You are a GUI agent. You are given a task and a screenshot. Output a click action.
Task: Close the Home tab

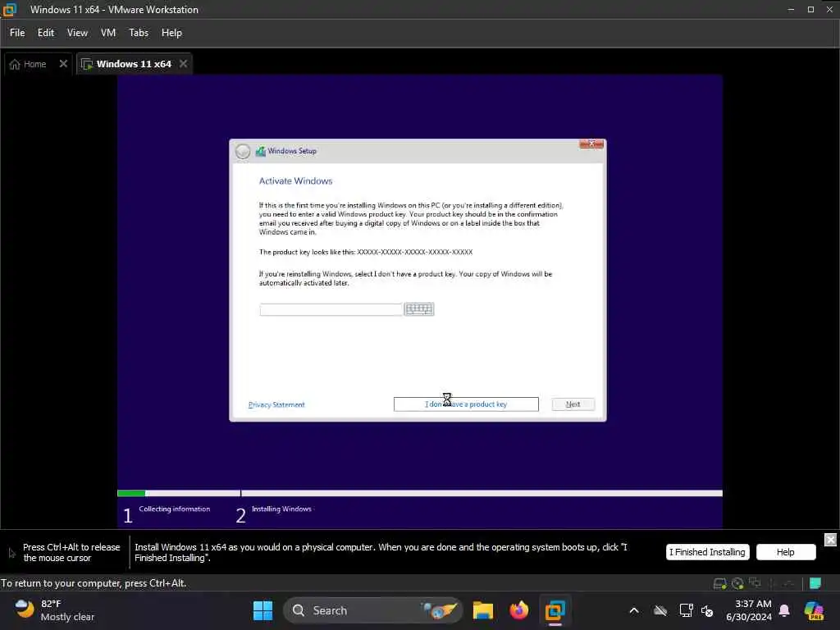point(63,64)
